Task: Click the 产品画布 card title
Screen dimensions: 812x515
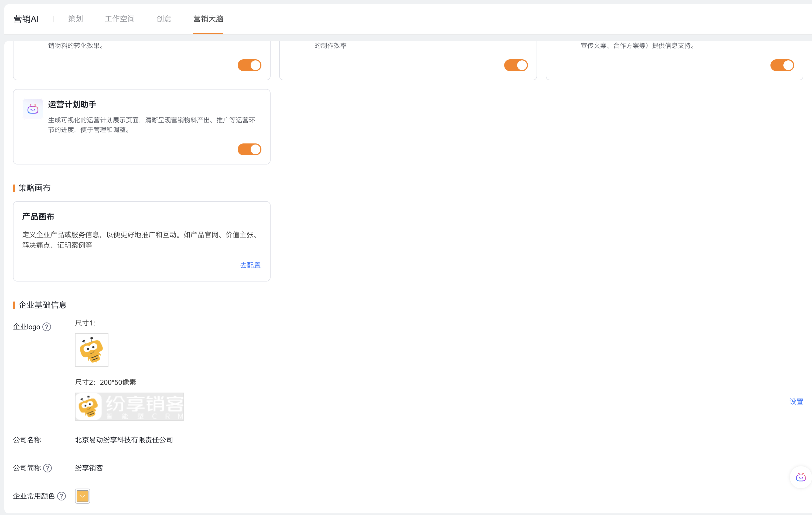Action: pyautogui.click(x=38, y=216)
